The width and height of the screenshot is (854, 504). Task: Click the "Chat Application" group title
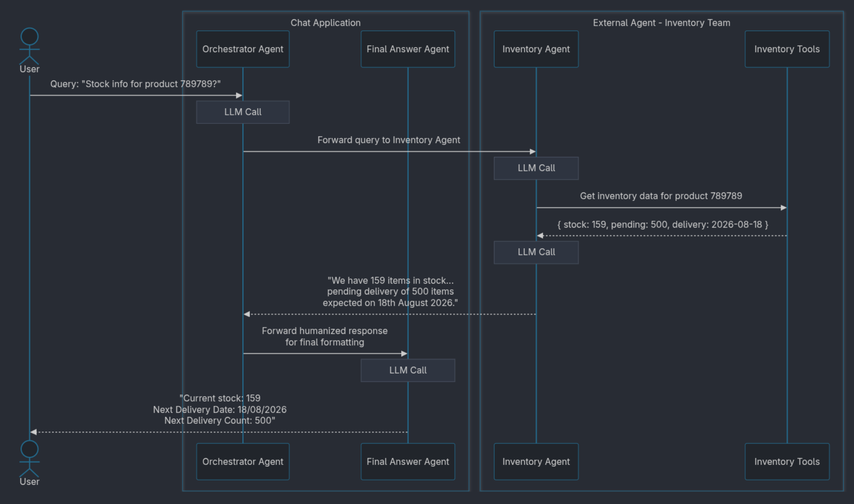(x=325, y=23)
